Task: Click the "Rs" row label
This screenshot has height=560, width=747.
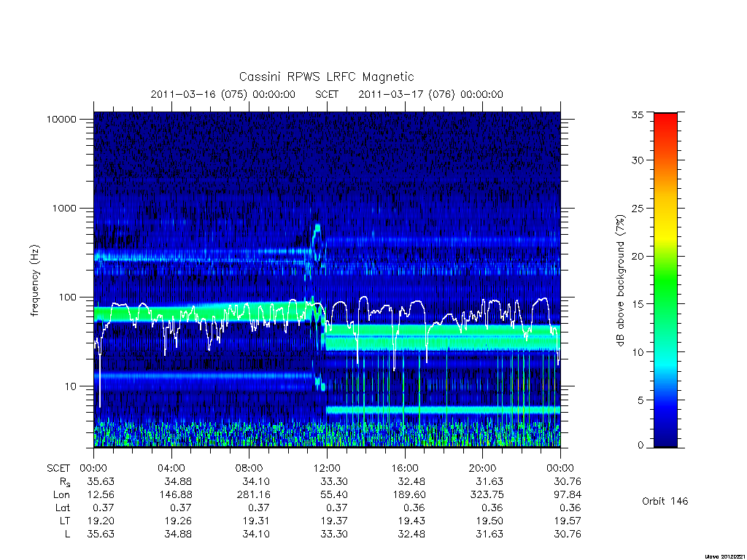Action: point(64,482)
